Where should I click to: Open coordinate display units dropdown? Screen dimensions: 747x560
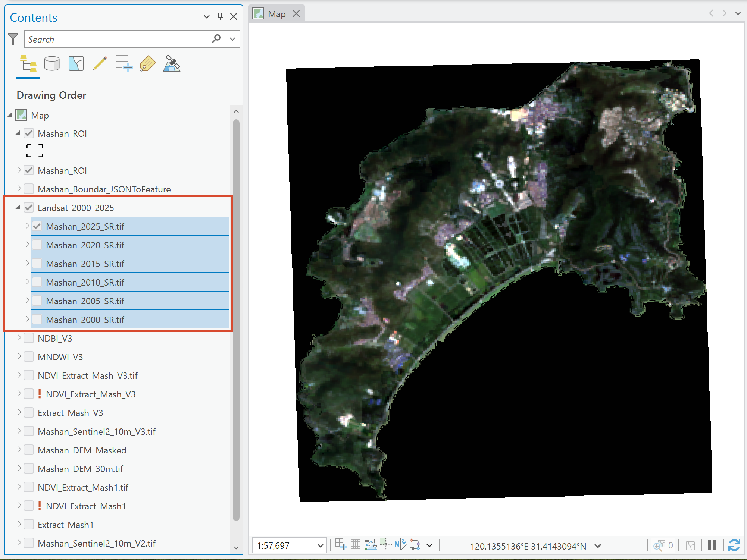click(x=598, y=546)
